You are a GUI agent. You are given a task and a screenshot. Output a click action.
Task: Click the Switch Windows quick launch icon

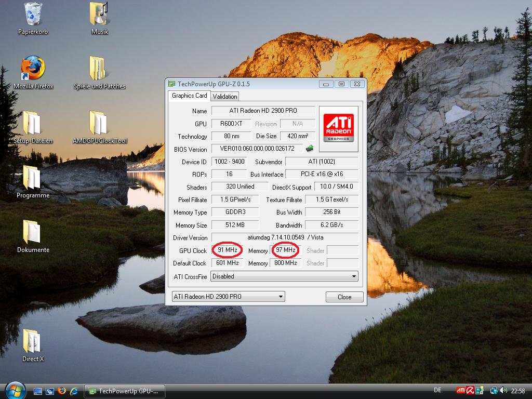49,391
